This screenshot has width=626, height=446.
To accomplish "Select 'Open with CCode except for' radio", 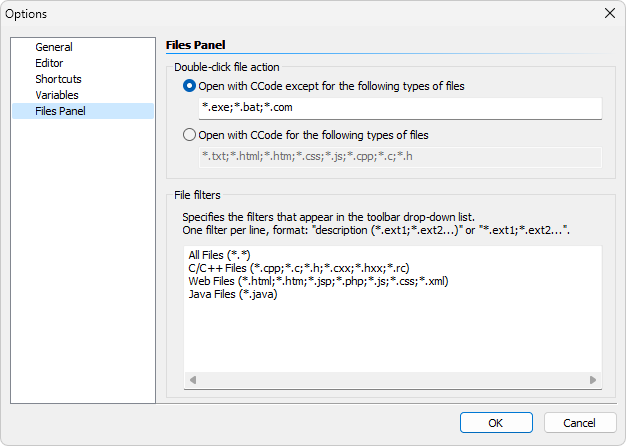I will point(189,86).
